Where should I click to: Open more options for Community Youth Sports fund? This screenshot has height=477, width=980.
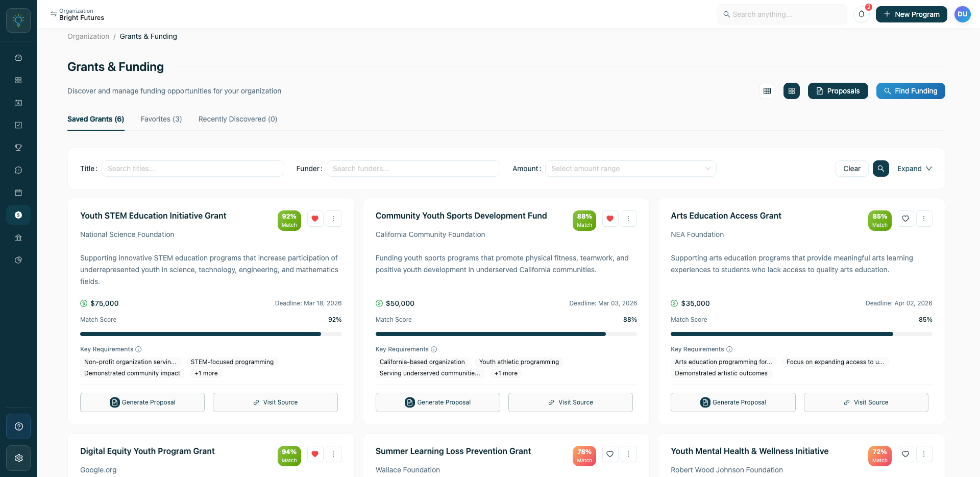pyautogui.click(x=629, y=219)
